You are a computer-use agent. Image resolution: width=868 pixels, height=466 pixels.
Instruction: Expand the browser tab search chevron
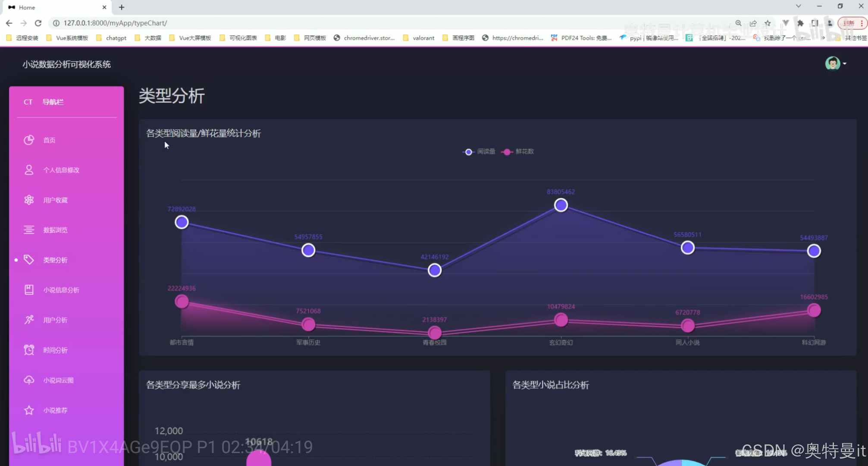click(798, 6)
